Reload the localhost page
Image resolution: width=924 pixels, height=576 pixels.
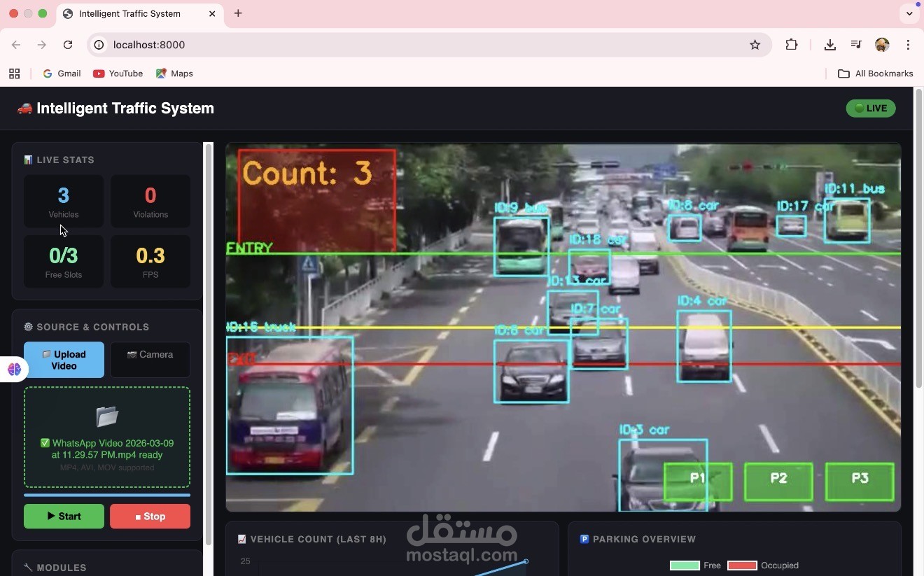click(68, 45)
